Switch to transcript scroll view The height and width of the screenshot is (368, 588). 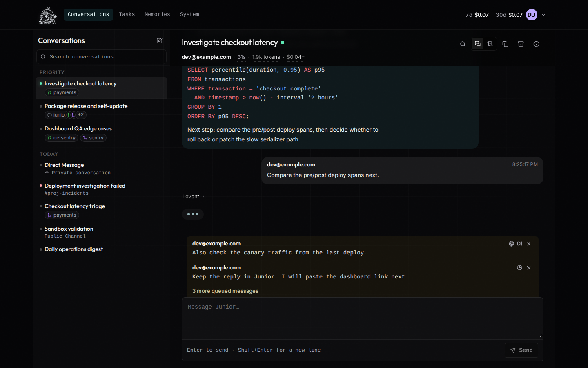pos(490,44)
